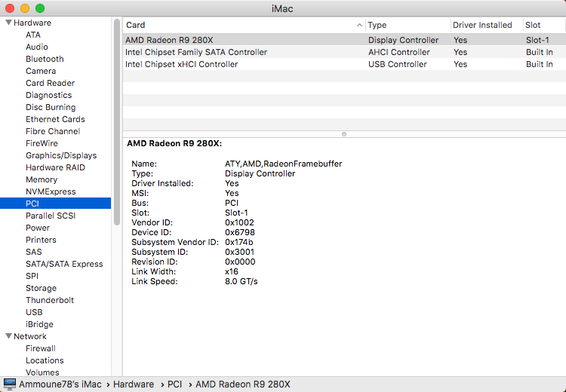Click the USB Controller type cell

[x=398, y=64]
